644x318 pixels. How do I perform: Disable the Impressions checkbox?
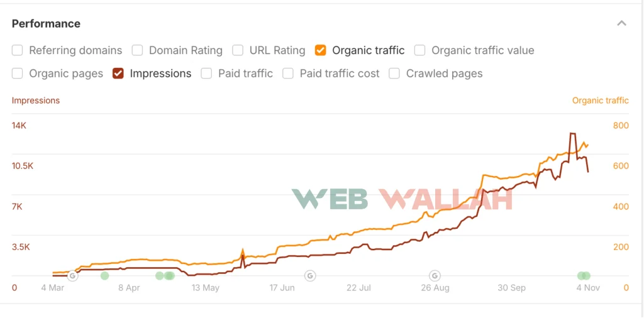[118, 74]
